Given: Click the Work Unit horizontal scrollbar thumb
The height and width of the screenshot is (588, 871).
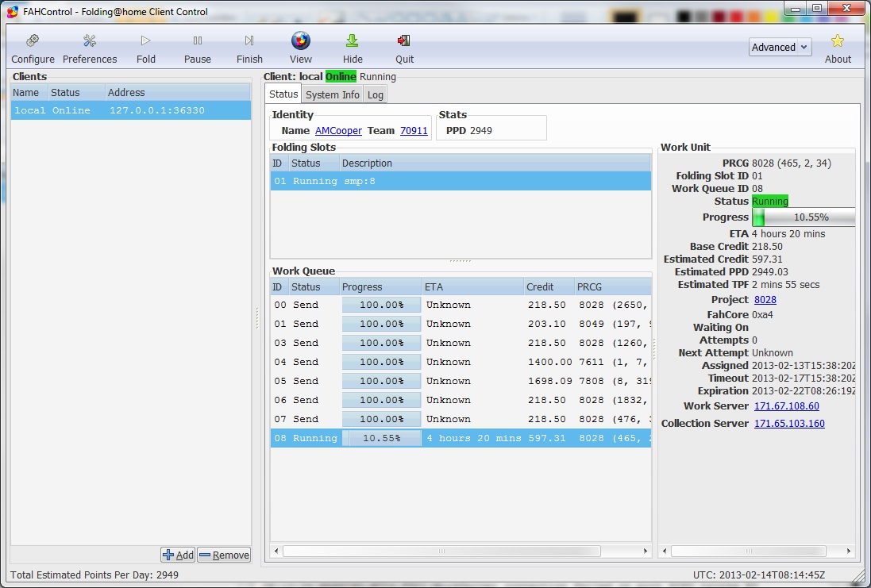Looking at the screenshot, I should pyautogui.click(x=748, y=551).
